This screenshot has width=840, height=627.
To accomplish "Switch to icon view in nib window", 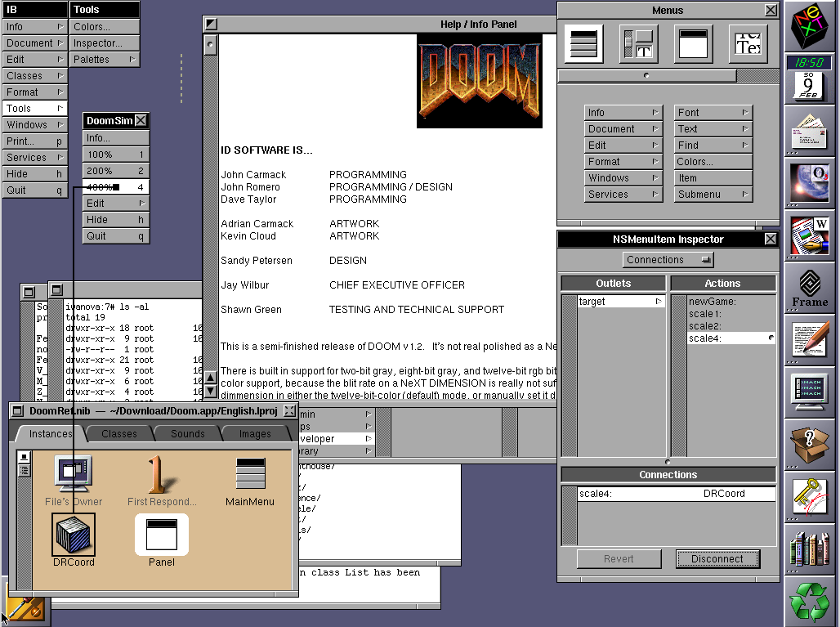I will (x=24, y=457).
